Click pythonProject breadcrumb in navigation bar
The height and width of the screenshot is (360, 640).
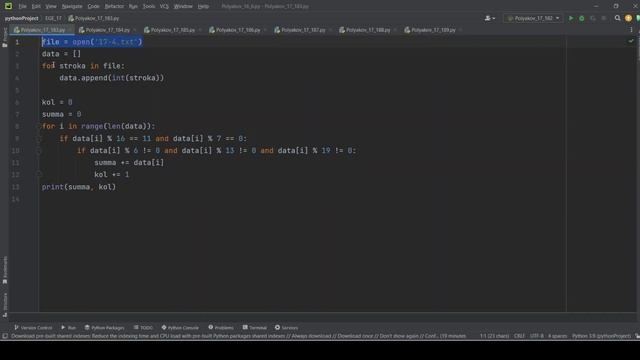tap(22, 18)
